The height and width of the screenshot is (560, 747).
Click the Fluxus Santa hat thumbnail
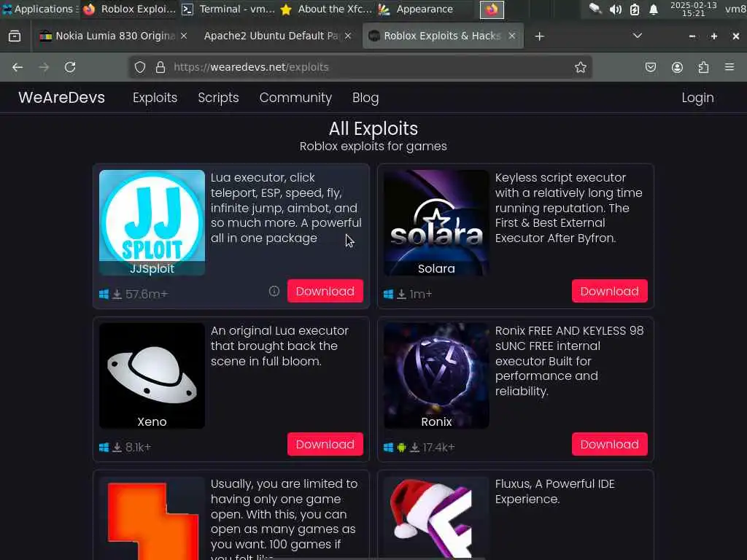[x=436, y=518]
